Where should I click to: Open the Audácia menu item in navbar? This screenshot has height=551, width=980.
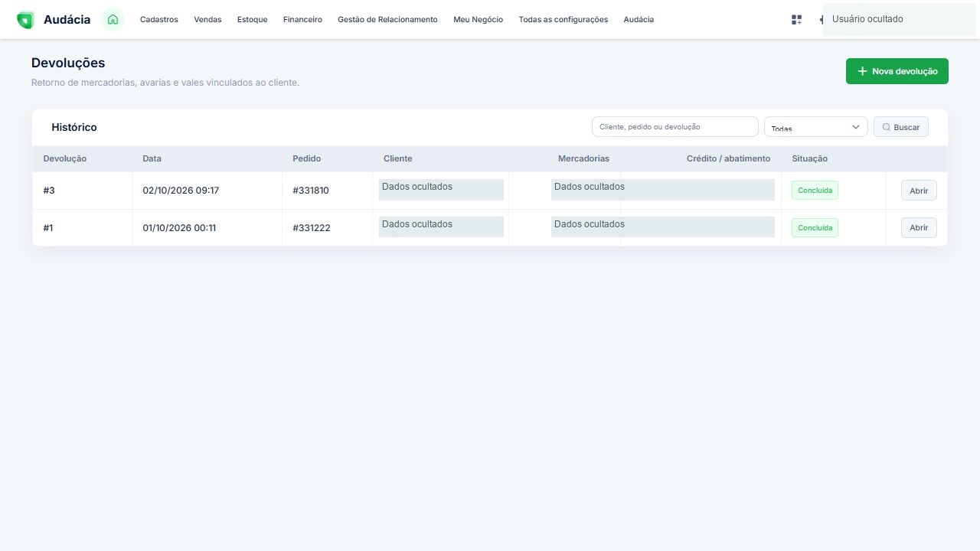[x=639, y=20]
